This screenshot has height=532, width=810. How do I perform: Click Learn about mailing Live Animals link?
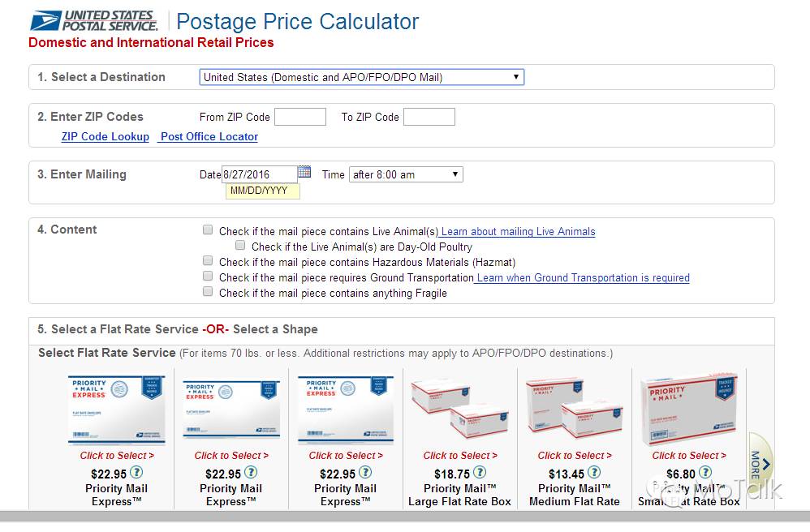[x=518, y=232]
